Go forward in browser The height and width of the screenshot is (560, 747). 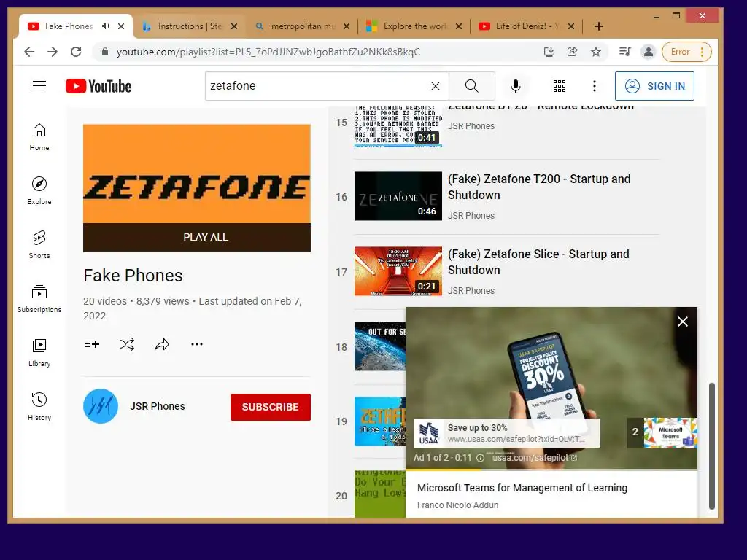[x=53, y=52]
